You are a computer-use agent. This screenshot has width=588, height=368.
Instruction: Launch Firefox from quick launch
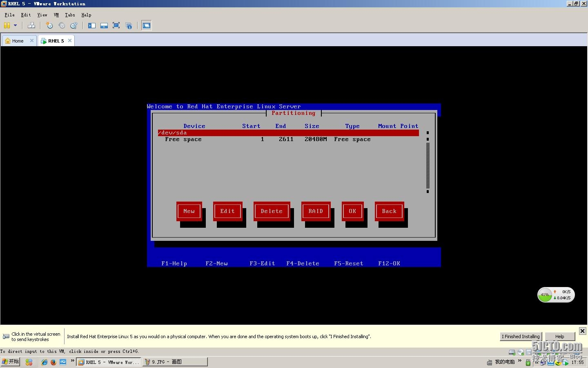tap(53, 362)
